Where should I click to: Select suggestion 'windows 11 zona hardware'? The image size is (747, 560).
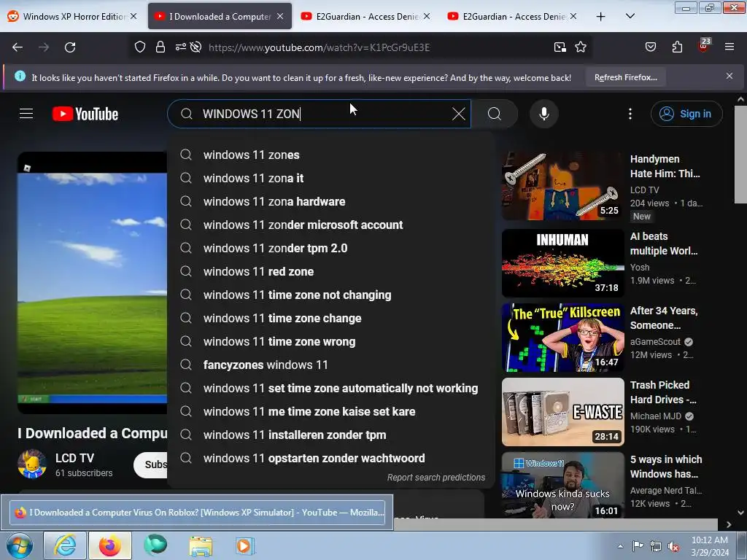(x=331, y=201)
